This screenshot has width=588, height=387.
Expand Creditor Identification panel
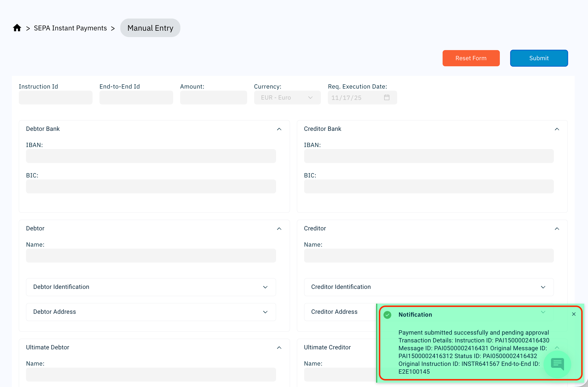(543, 287)
